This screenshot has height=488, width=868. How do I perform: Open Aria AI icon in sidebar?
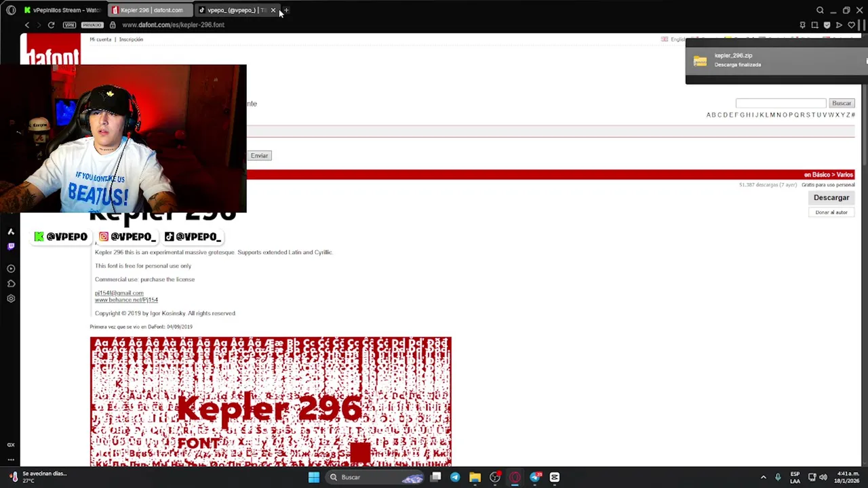[x=11, y=232]
